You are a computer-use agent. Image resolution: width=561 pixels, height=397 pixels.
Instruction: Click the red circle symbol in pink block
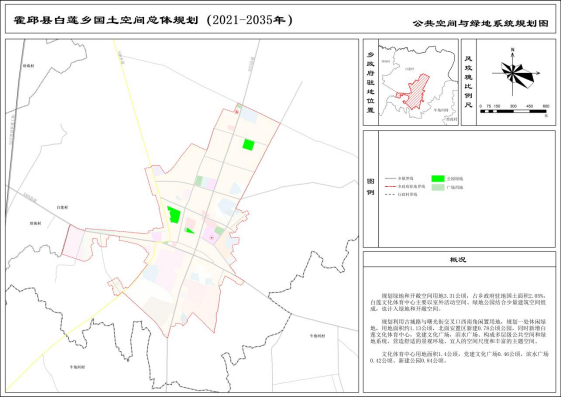(211, 237)
